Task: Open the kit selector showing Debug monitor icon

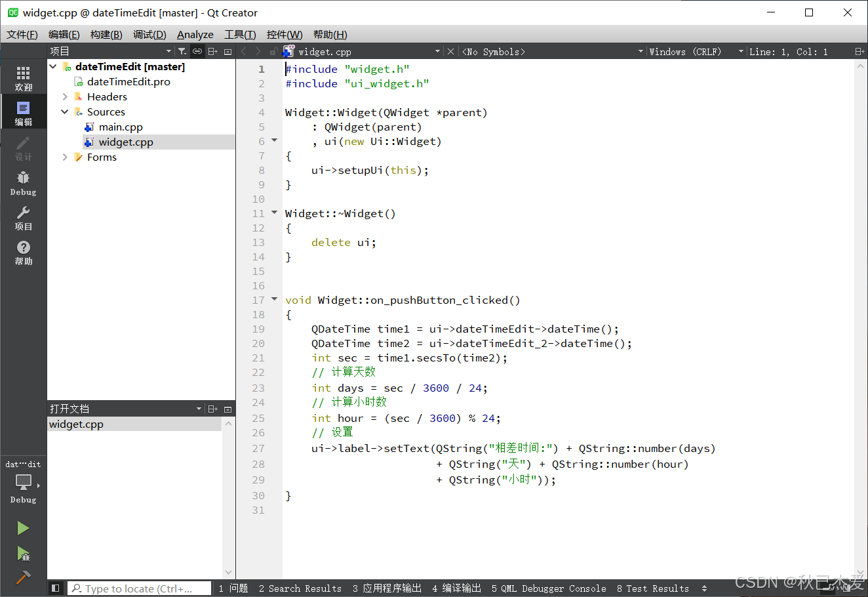Action: pyautogui.click(x=23, y=484)
